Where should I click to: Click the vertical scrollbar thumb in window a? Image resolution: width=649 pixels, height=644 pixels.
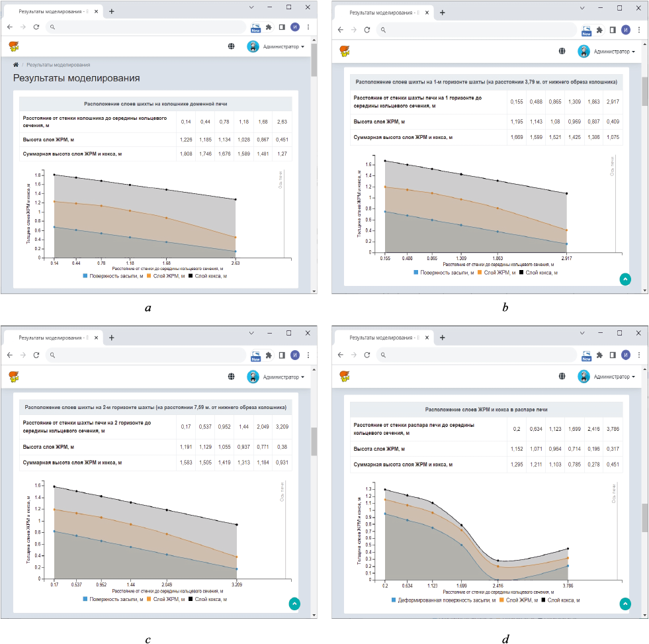314,60
